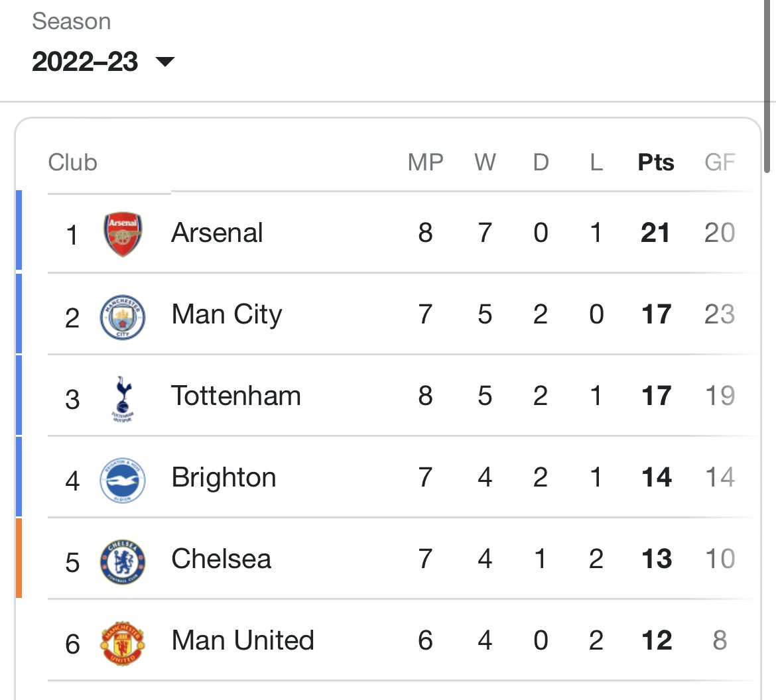Viewport: 776px width, 700px height.
Task: Open the Man United team name link
Action: click(243, 640)
